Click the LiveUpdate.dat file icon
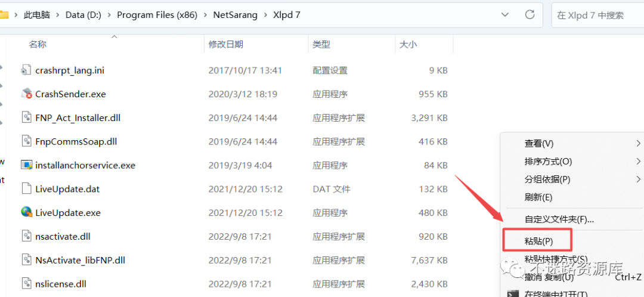644x297 pixels. pos(26,189)
